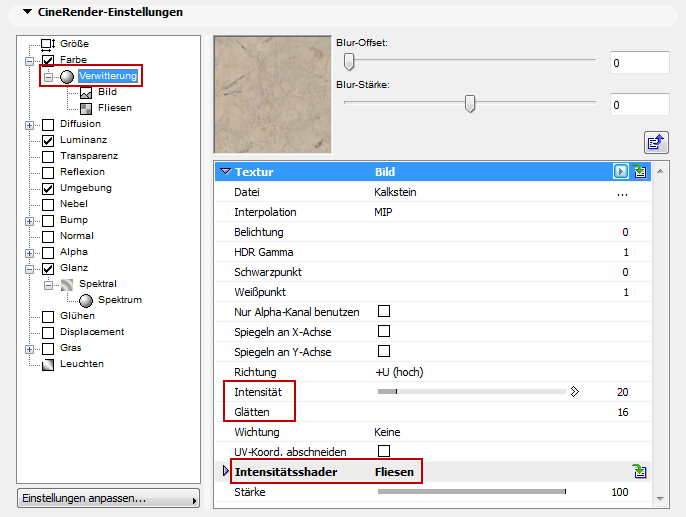Enable 'Spiegeln an X-Achse' checkbox

tap(384, 331)
